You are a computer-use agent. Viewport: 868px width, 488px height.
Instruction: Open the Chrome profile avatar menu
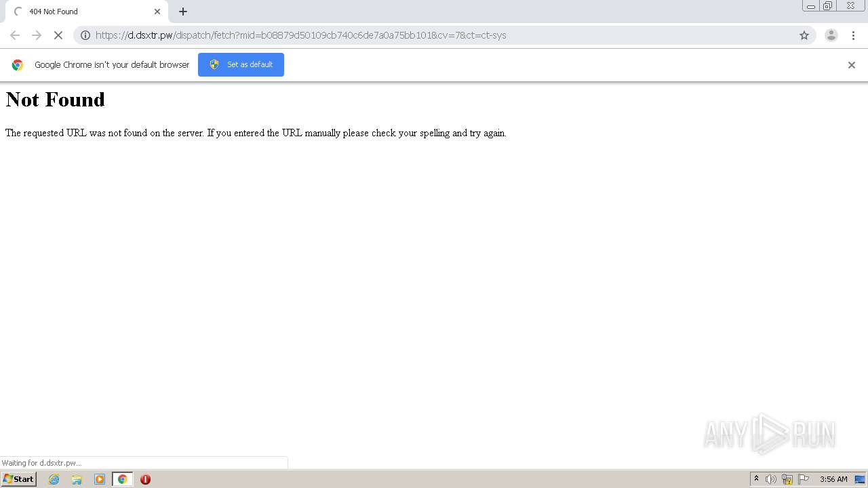[831, 35]
